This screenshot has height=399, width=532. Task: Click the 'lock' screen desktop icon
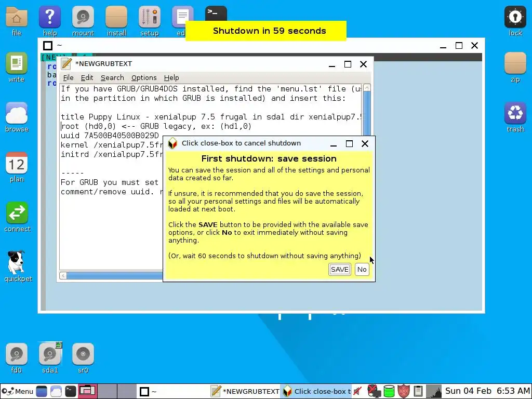[515, 21]
